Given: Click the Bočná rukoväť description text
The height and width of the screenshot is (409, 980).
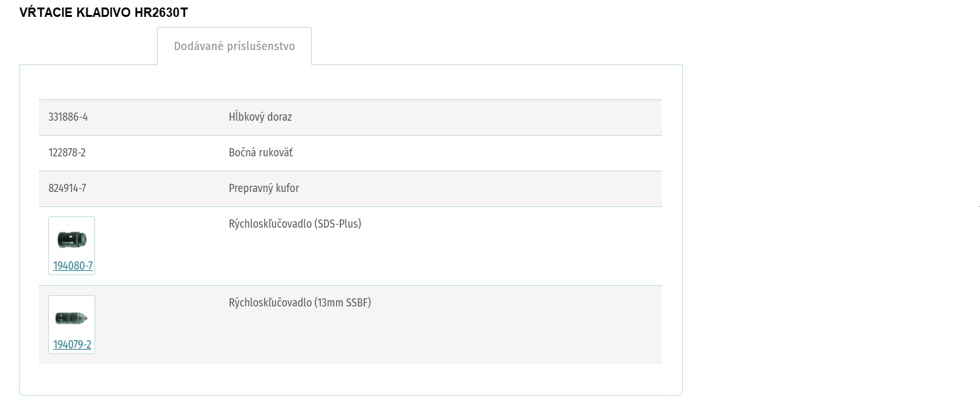Looking at the screenshot, I should (261, 153).
